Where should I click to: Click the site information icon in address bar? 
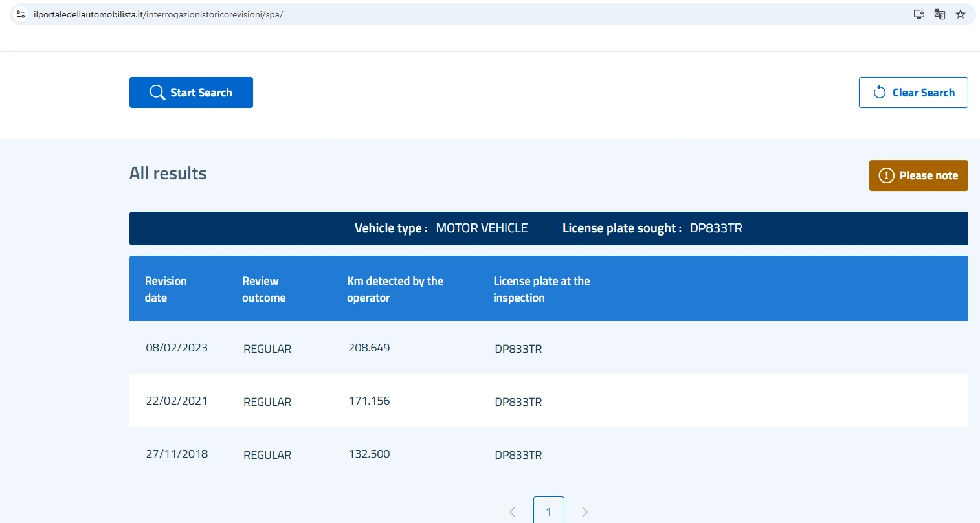coord(21,14)
